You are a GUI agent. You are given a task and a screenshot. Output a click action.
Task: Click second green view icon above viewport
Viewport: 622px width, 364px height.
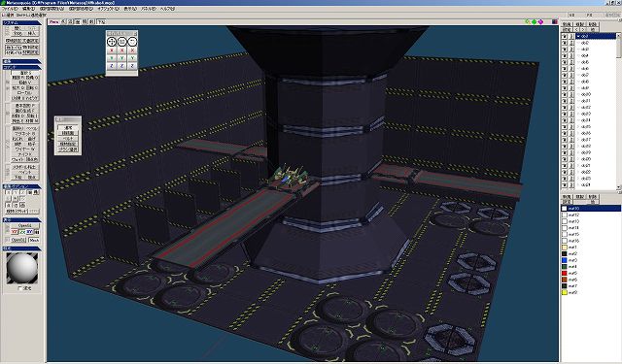534,21
